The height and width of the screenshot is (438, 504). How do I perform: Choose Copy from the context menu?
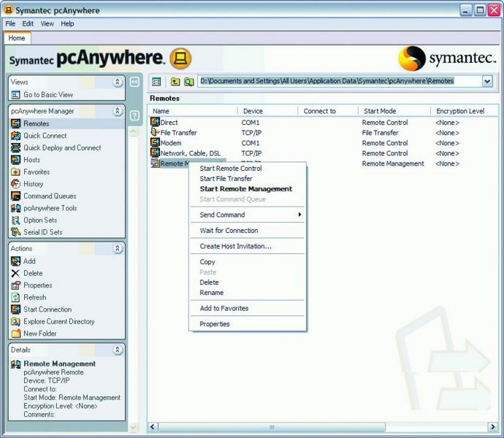coord(247,262)
